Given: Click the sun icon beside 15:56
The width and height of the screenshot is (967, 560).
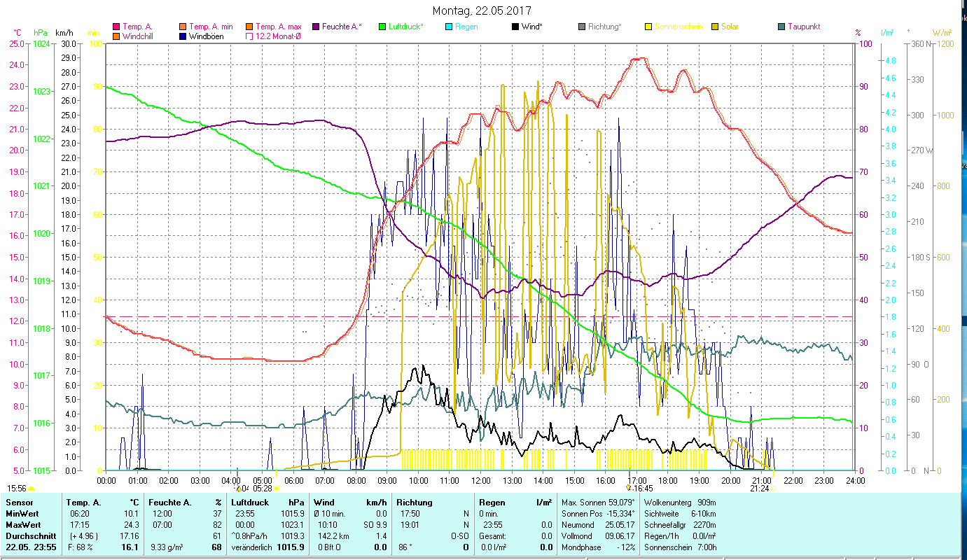Looking at the screenshot, I should point(31,489).
